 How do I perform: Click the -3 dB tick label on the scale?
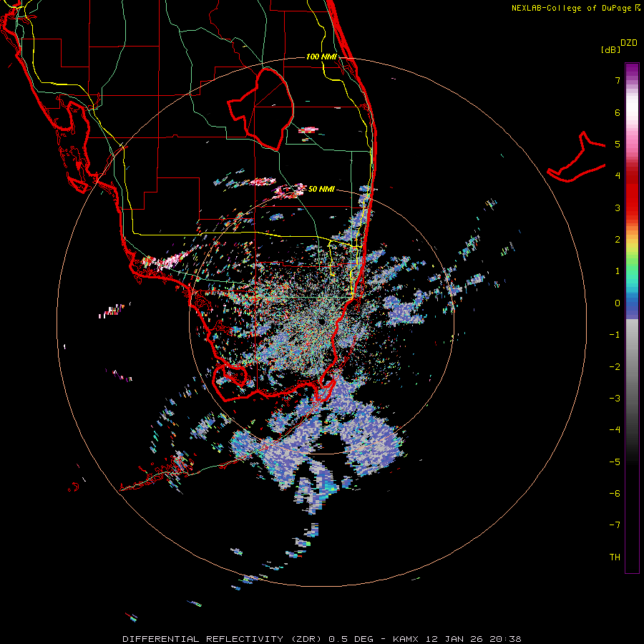pyautogui.click(x=615, y=399)
